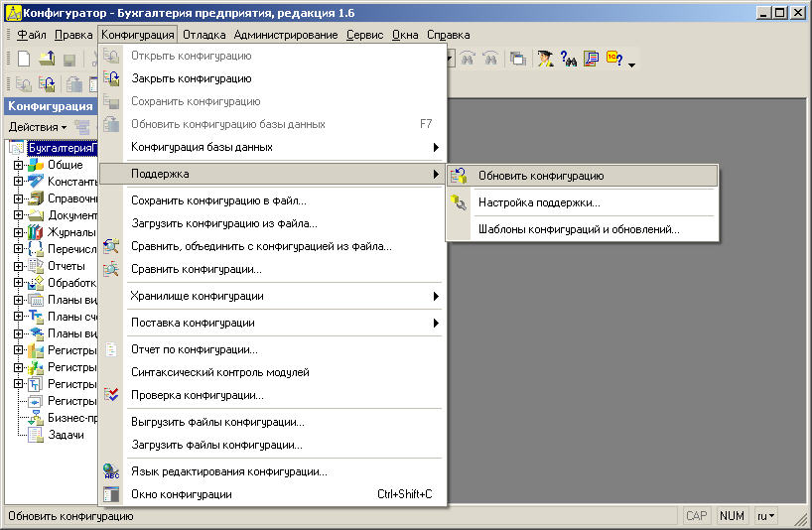The height and width of the screenshot is (530, 812).
Task: Open the Администрирование menu
Action: coord(285,35)
